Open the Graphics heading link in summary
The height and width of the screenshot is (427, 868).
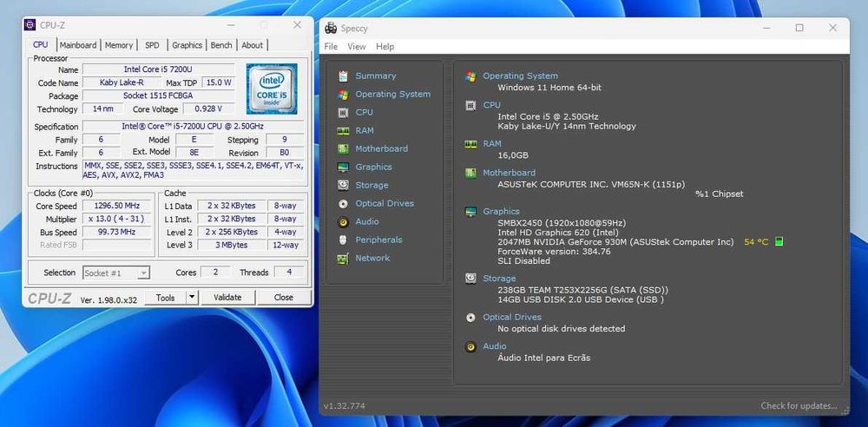(501, 212)
